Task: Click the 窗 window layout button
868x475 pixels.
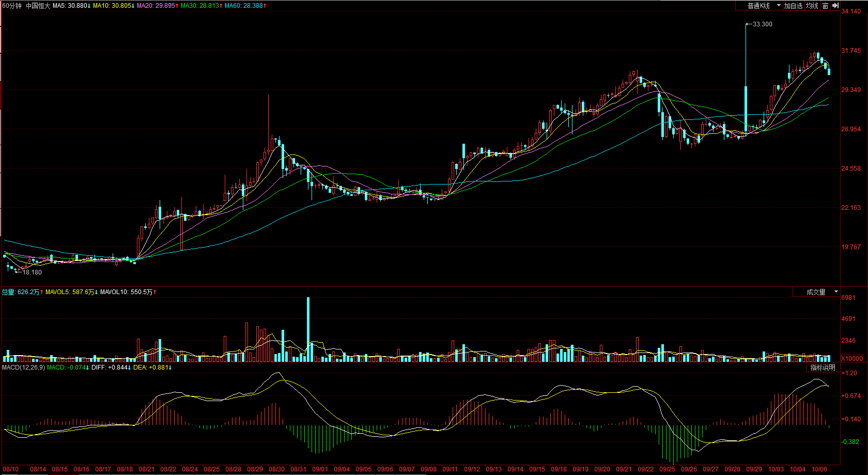Action: [x=825, y=6]
